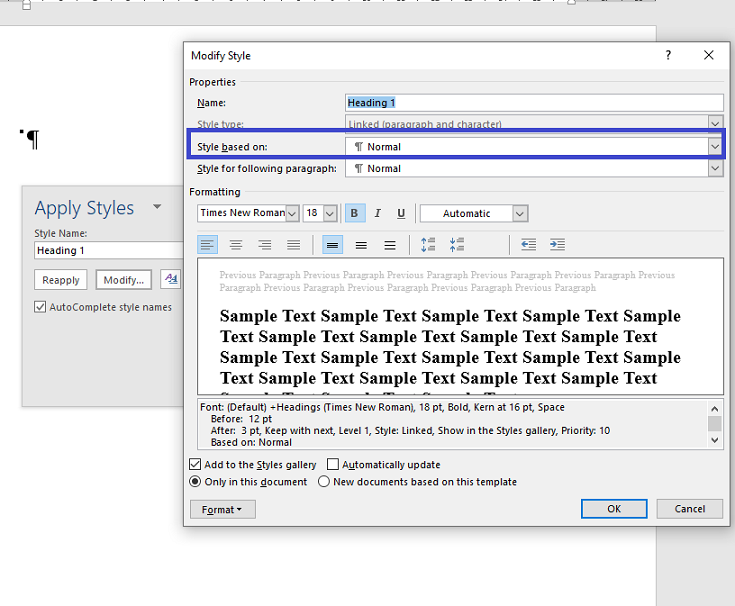
Task: Enable Automatically update checkbox
Action: click(333, 464)
